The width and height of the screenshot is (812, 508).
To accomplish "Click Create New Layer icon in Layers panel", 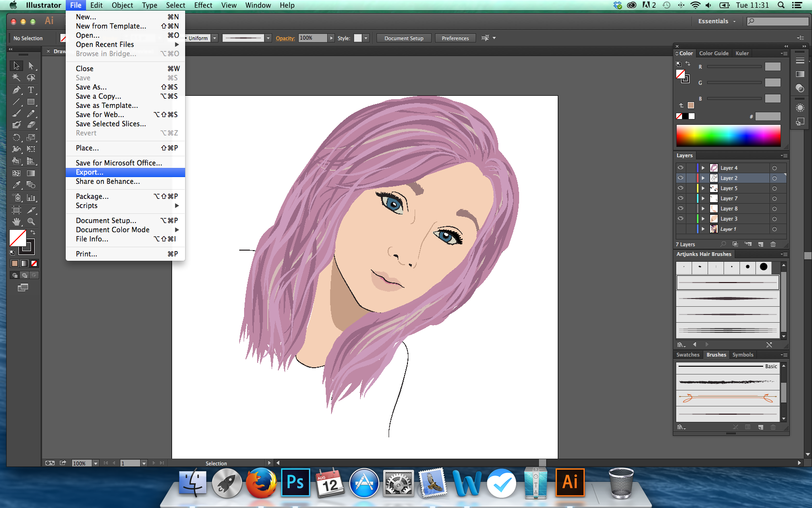I will 761,244.
